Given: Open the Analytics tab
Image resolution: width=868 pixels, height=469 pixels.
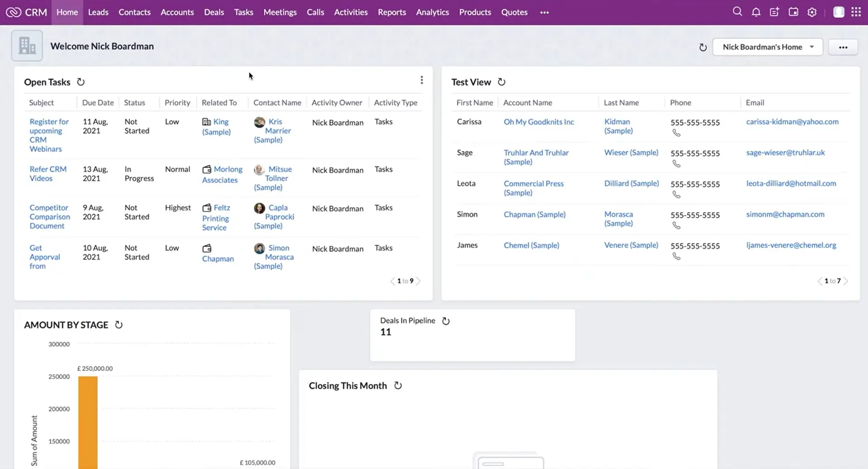Looking at the screenshot, I should click(x=432, y=12).
